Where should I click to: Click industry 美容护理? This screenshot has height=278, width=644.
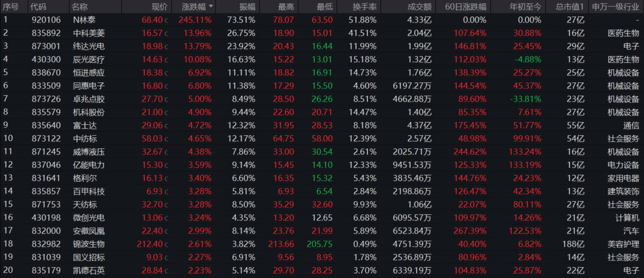coord(624,244)
